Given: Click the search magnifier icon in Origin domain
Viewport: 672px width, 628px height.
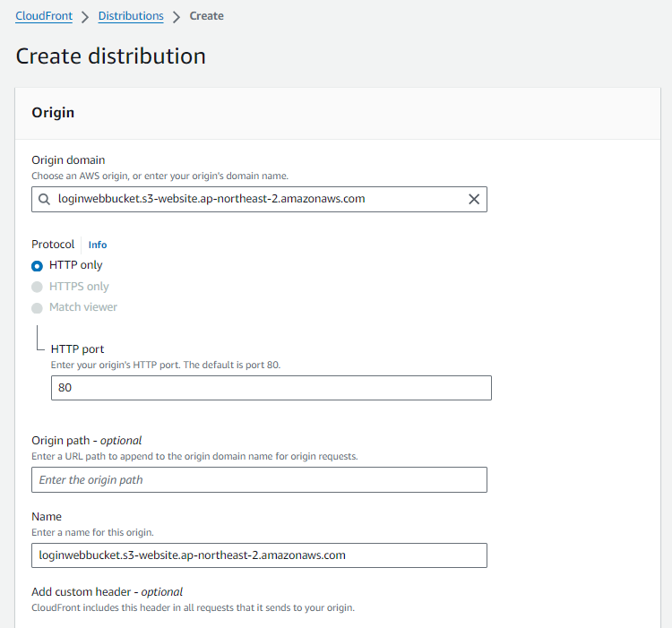Looking at the screenshot, I should (44, 199).
